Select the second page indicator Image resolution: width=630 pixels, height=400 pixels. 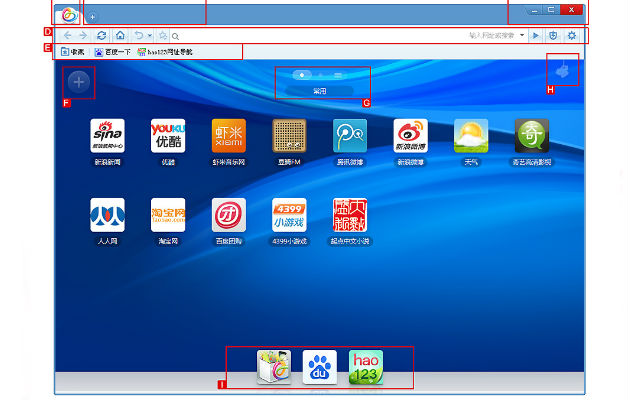click(320, 75)
